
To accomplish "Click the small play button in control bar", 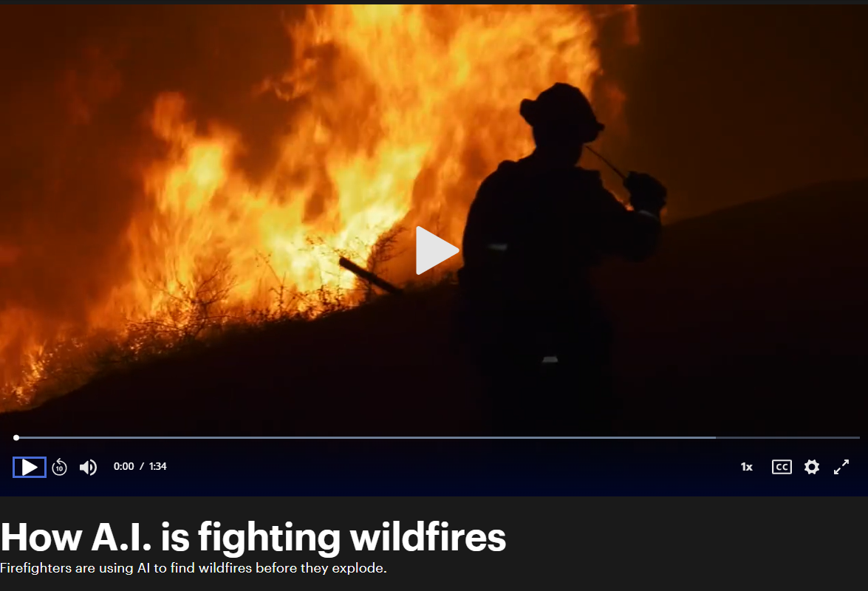I will [x=30, y=467].
